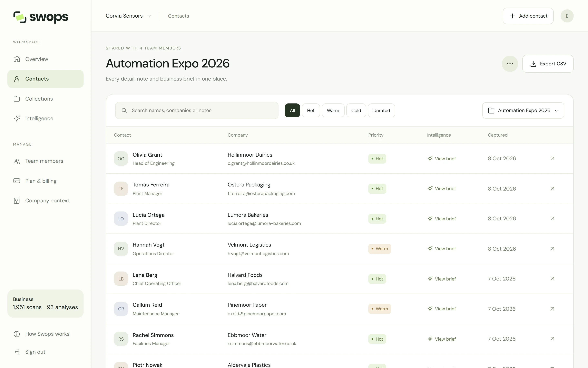Click Lena Berg's Hot priority badge
The image size is (588, 368).
pos(377,279)
